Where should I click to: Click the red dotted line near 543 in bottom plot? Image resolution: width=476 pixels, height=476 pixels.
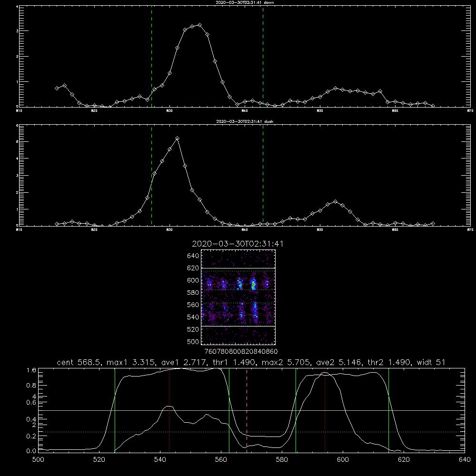tap(169, 410)
